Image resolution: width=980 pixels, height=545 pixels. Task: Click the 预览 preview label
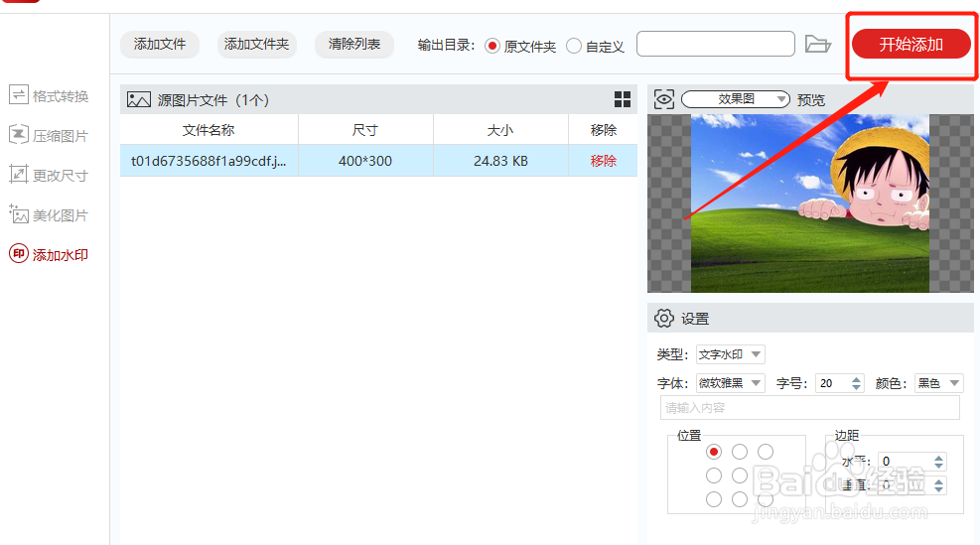(x=811, y=100)
